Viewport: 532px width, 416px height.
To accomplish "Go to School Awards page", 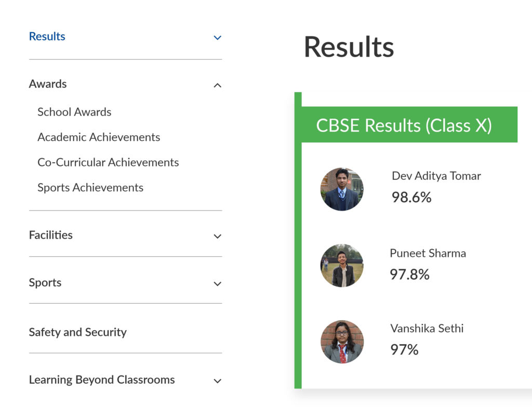I will (x=74, y=112).
